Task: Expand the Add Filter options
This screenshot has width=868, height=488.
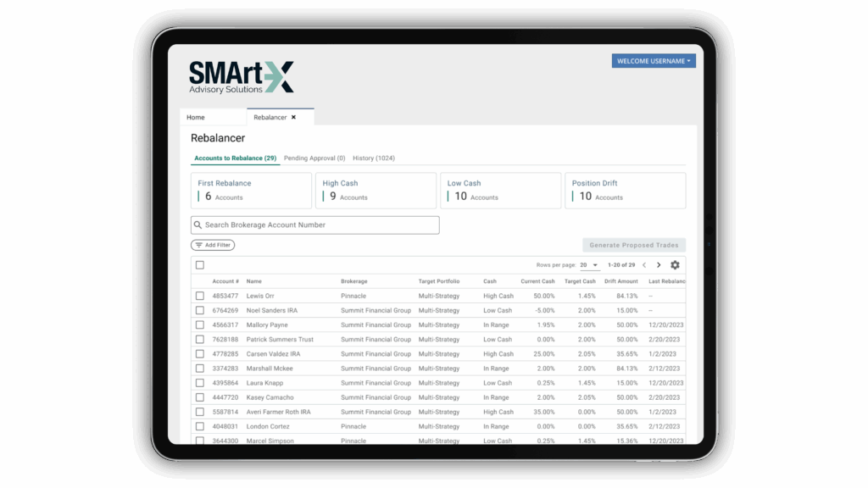Action: [212, 245]
